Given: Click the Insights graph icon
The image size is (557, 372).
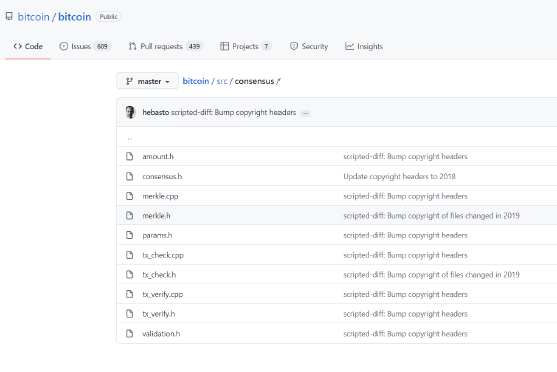Looking at the screenshot, I should (350, 46).
